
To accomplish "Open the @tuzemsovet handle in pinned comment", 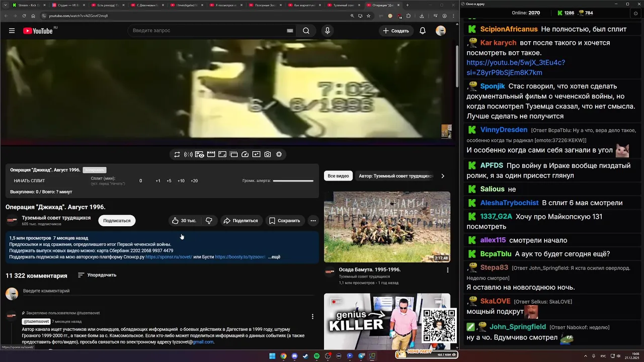I will [36, 321].
